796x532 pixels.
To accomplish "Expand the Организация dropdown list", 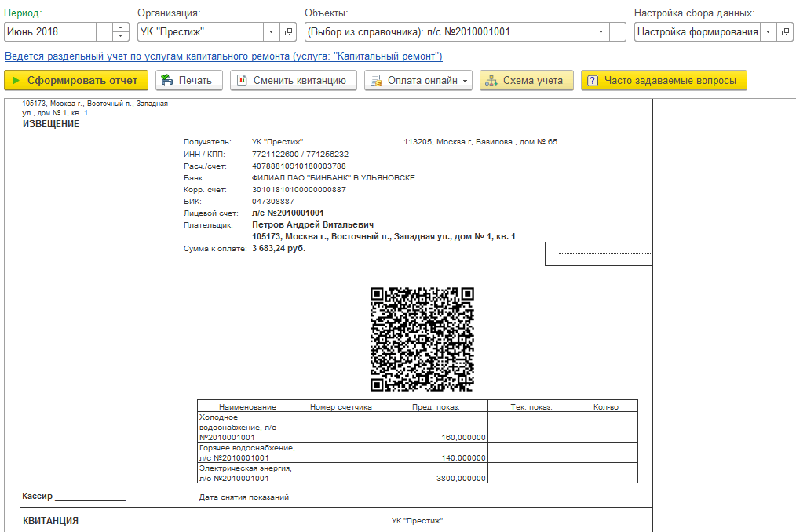I will 271,32.
